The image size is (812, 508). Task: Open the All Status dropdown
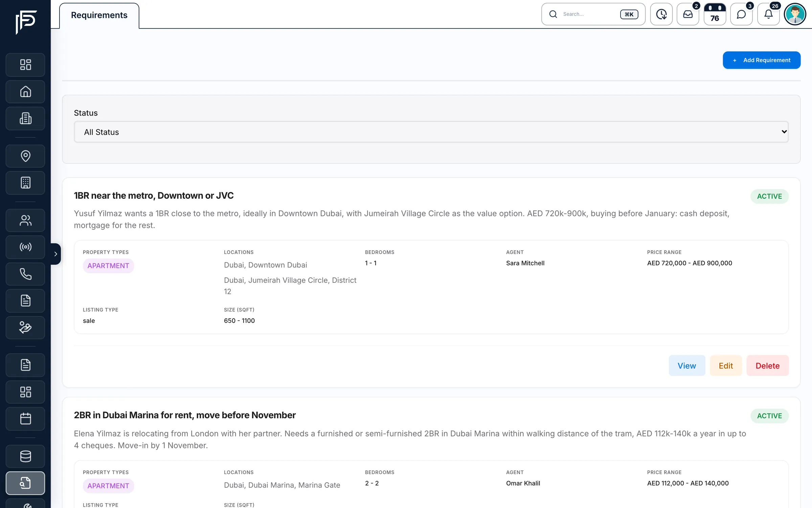pos(431,132)
